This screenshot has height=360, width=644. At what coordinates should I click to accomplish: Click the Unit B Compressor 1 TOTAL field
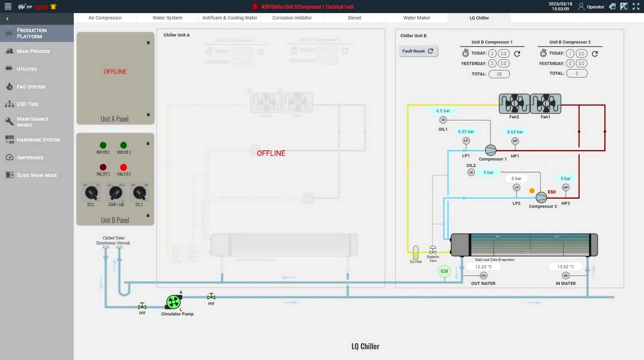(x=499, y=74)
